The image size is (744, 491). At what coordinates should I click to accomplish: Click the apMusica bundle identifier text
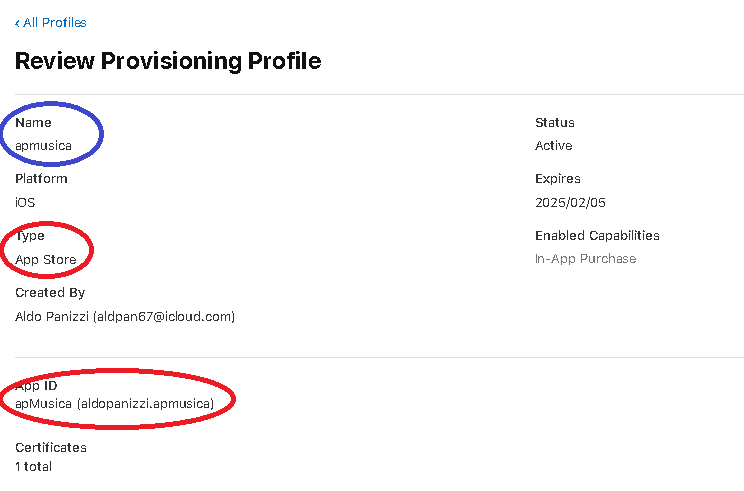(115, 402)
